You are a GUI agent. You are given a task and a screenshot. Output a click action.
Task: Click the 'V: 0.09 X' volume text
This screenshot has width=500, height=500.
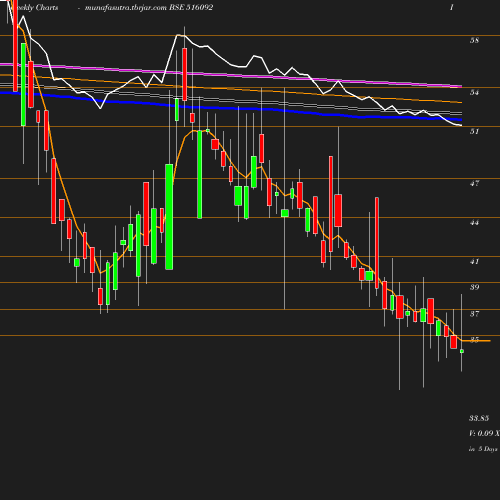pos(484,433)
